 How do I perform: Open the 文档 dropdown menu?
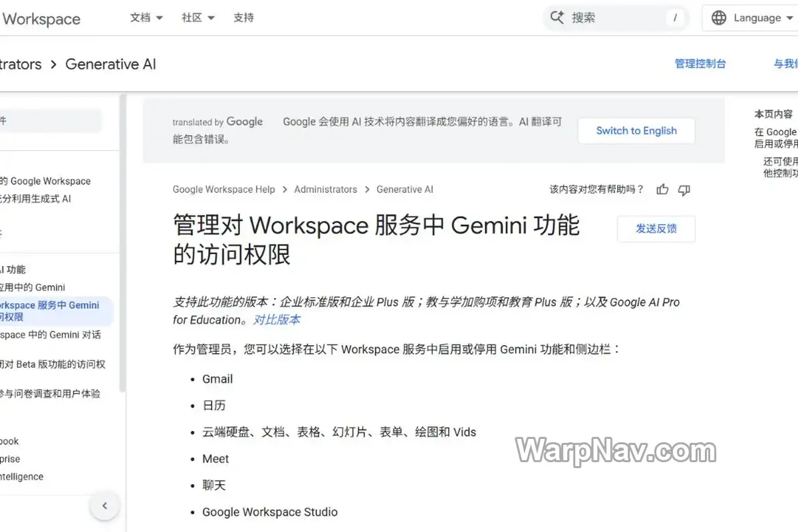(x=146, y=18)
